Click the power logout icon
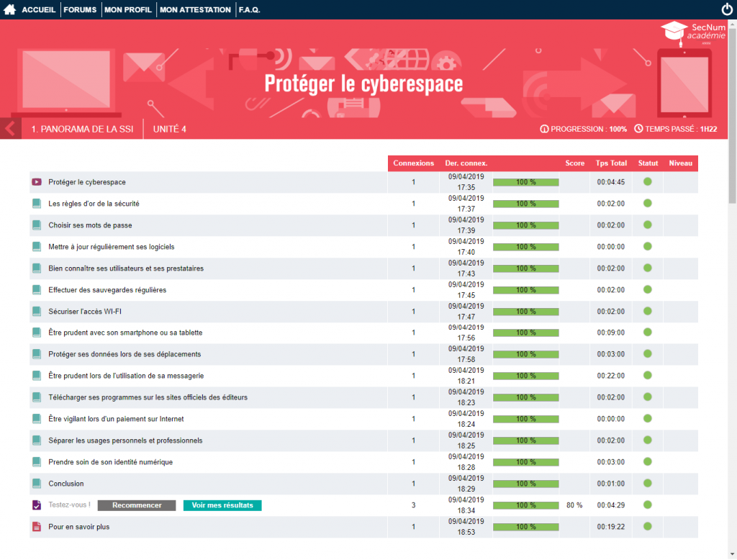 tap(726, 10)
